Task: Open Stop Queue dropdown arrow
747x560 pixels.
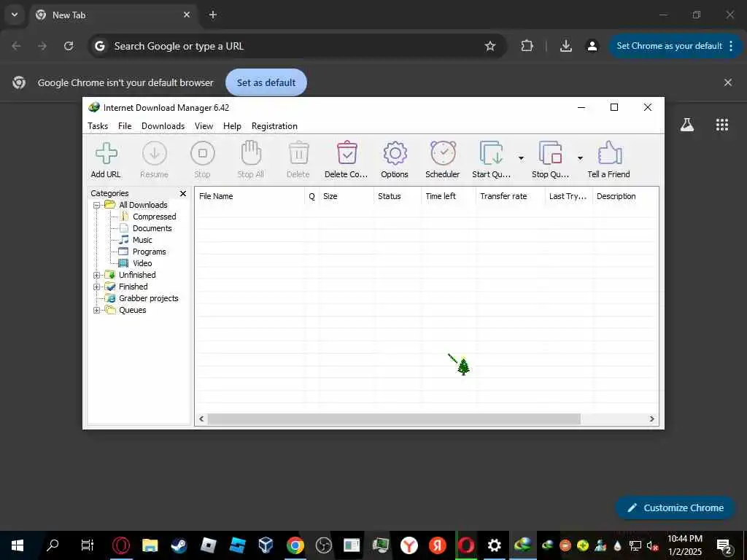Action: tap(580, 158)
